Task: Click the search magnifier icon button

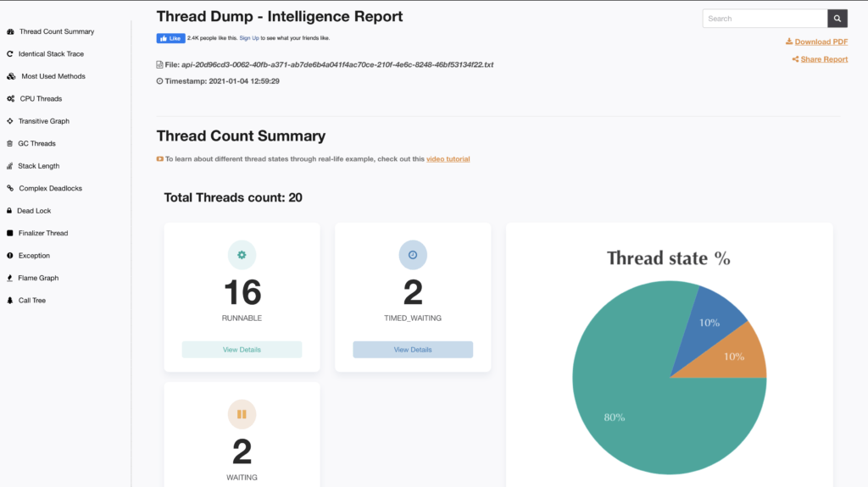Action: 837,19
